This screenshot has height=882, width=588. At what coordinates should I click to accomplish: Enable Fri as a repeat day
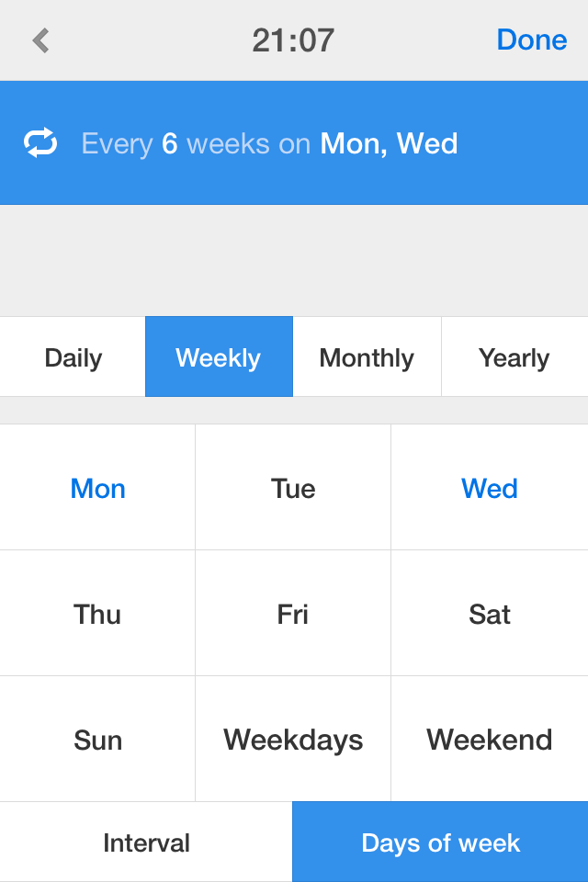point(292,614)
